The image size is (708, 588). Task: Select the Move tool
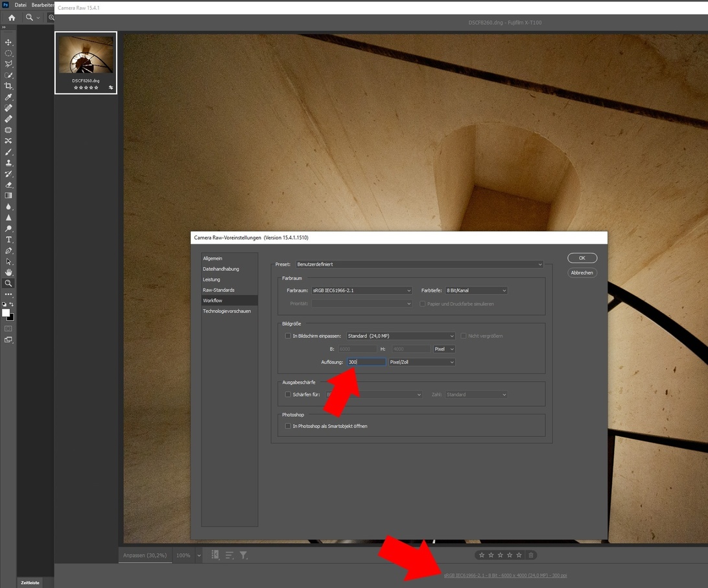(x=8, y=42)
